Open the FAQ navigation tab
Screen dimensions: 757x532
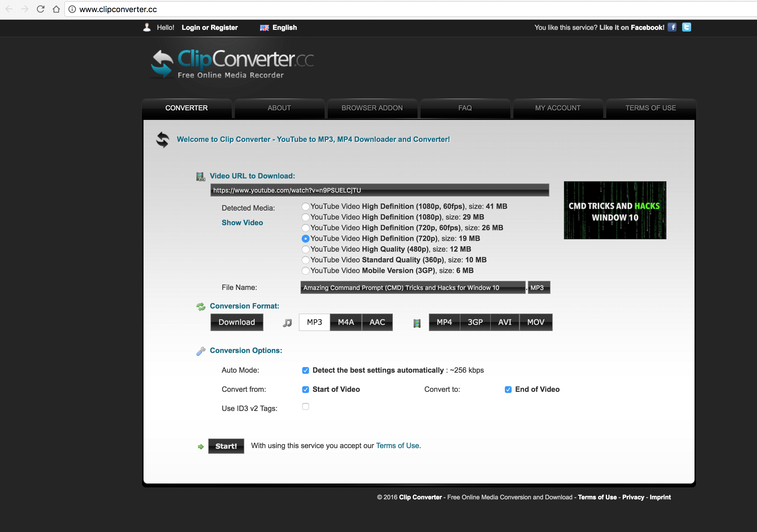point(465,108)
